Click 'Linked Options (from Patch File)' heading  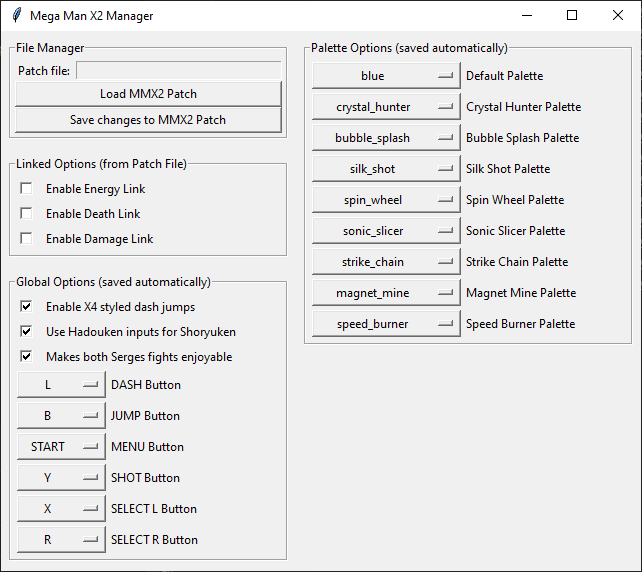click(x=101, y=164)
